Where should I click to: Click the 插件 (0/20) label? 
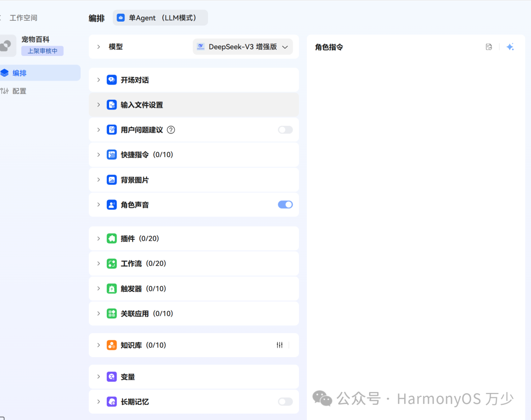coord(140,239)
